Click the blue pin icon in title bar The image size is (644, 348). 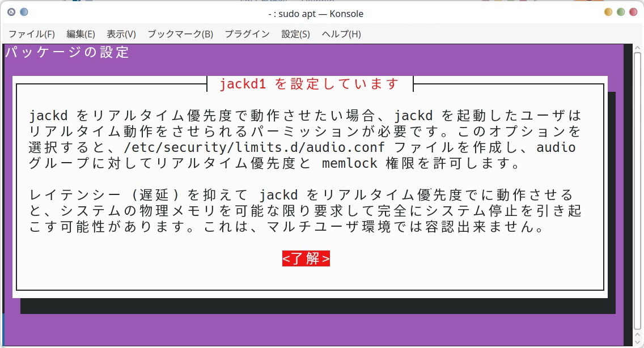(24, 12)
